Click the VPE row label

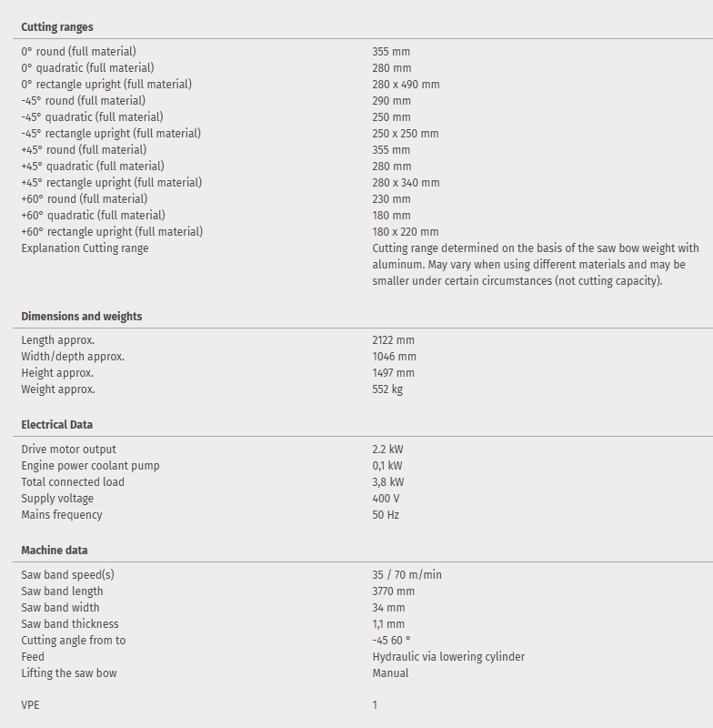pyautogui.click(x=31, y=705)
